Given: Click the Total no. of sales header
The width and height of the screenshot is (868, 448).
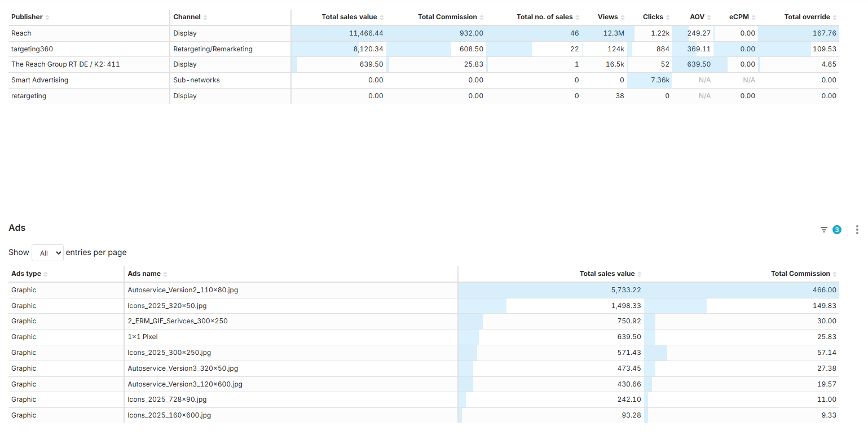Looking at the screenshot, I should [544, 17].
